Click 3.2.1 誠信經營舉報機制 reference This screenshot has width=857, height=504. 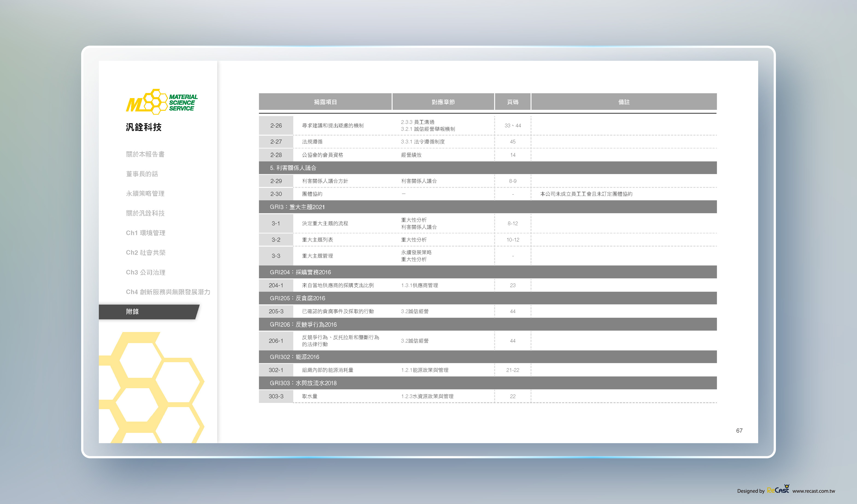click(x=428, y=129)
